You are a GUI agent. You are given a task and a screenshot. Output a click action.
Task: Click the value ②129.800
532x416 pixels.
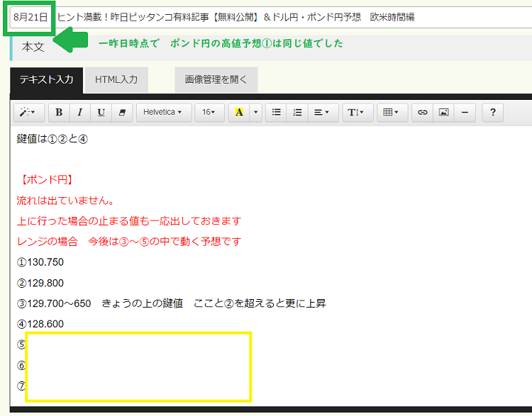(40, 283)
